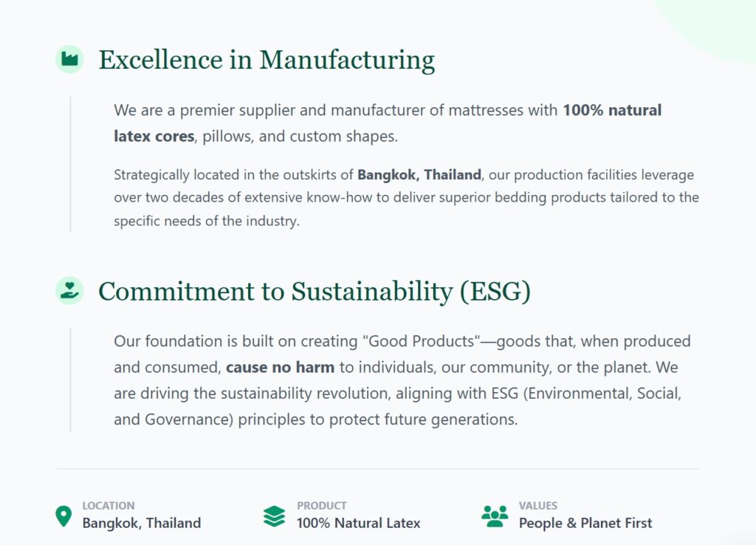Click the "People & Planet First" footer value

[585, 523]
